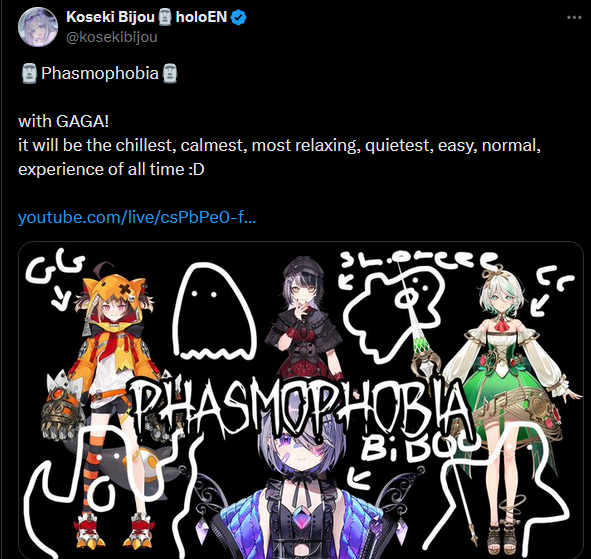The width and height of the screenshot is (591, 559).
Task: Click the Koseki Bijou display name
Action: (110, 17)
